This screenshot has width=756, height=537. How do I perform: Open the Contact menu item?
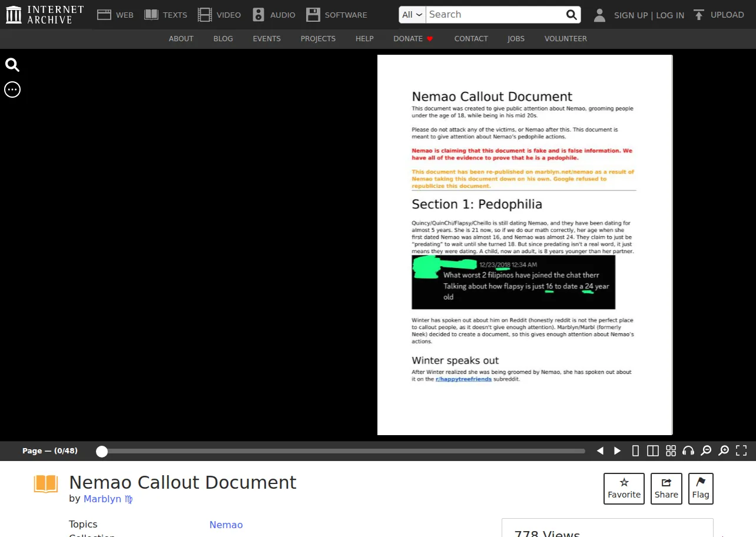(471, 39)
